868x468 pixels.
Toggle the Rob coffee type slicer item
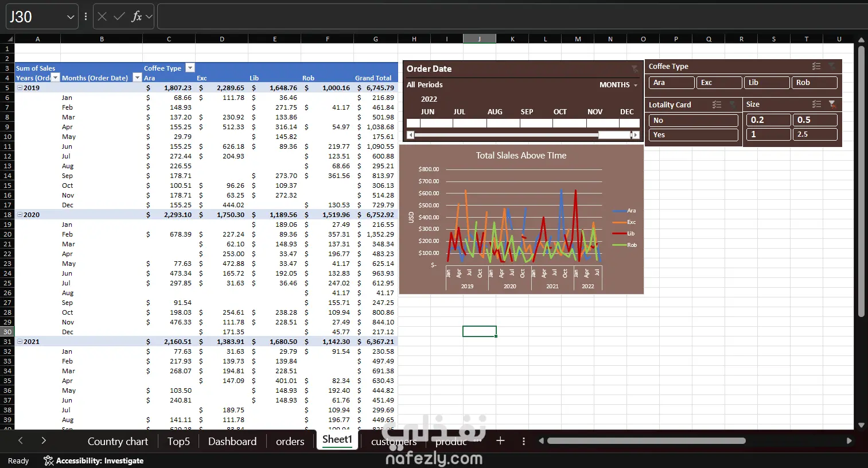coord(815,83)
